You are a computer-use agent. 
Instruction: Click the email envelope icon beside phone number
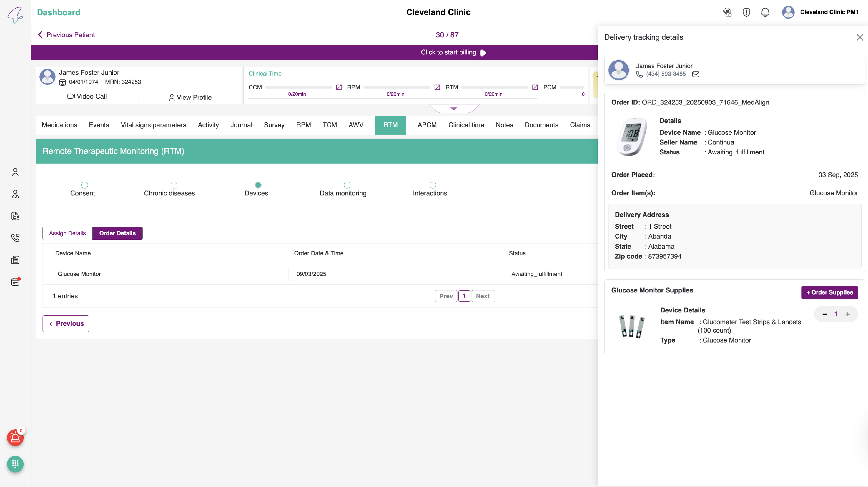tap(696, 74)
